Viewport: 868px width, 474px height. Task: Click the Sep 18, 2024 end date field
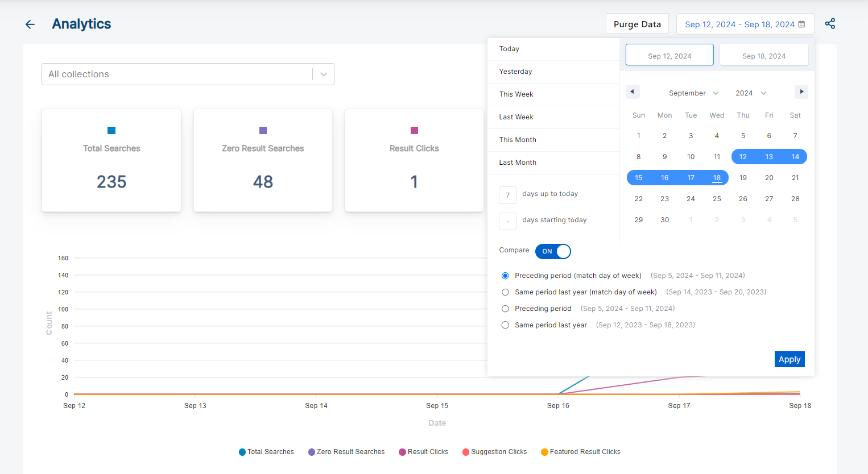coord(764,55)
